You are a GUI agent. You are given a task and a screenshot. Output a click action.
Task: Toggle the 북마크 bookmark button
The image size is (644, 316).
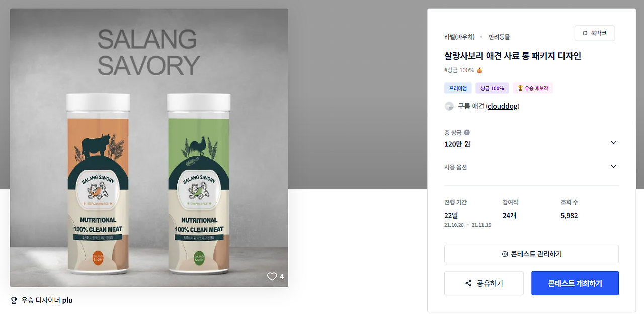595,33
